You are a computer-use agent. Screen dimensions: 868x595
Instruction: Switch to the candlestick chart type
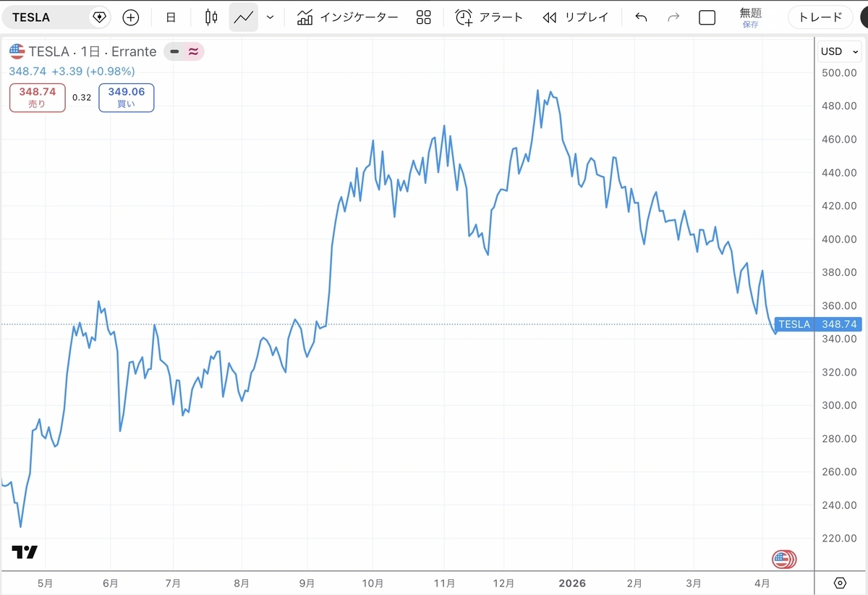click(x=211, y=17)
